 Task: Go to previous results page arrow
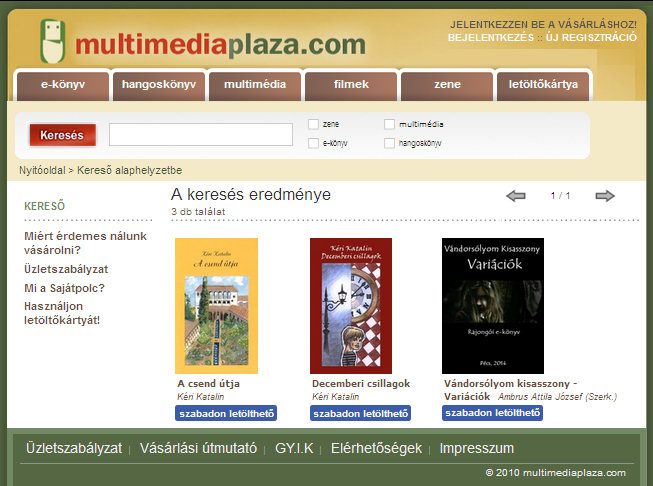point(516,196)
